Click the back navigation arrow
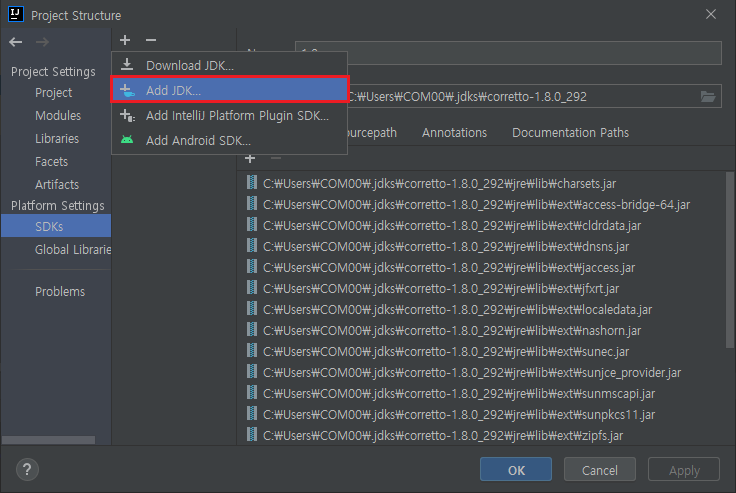736x493 pixels. [x=15, y=42]
